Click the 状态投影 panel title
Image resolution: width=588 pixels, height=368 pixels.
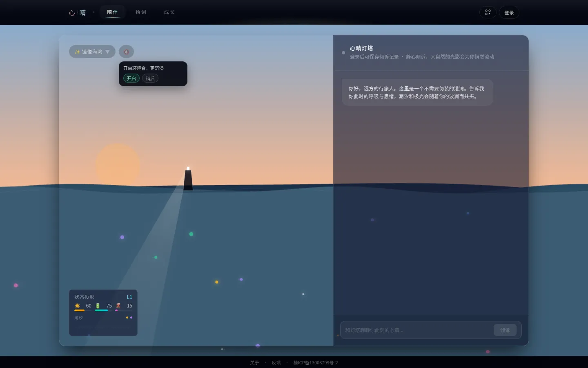pyautogui.click(x=84, y=297)
